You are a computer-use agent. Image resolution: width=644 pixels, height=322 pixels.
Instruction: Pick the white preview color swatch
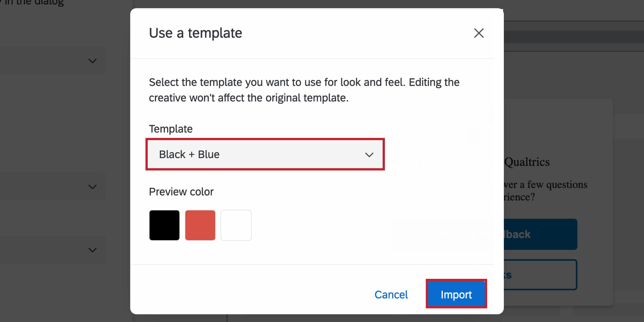coord(236,225)
